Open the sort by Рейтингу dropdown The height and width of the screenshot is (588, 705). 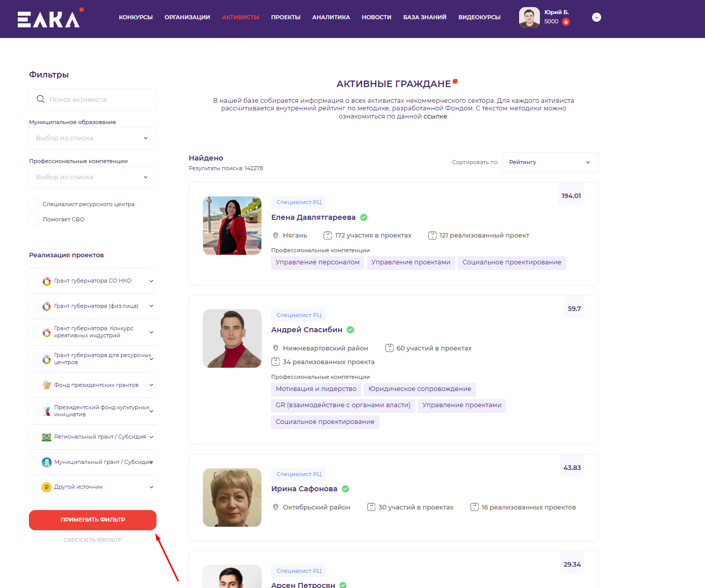[x=550, y=163]
